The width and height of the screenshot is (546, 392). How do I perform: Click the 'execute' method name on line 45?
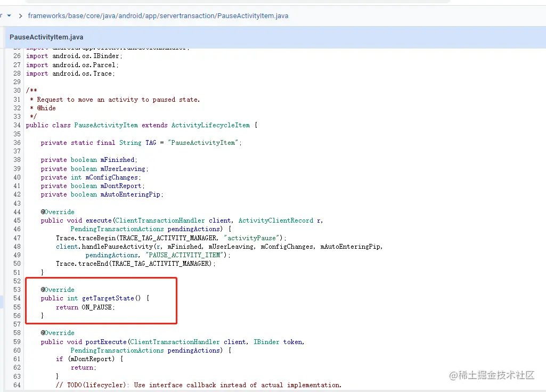pyautogui.click(x=99, y=220)
